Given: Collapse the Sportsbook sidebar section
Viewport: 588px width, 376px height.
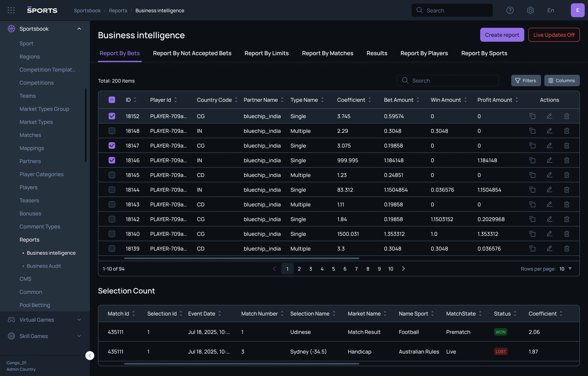Looking at the screenshot, I should (79, 29).
